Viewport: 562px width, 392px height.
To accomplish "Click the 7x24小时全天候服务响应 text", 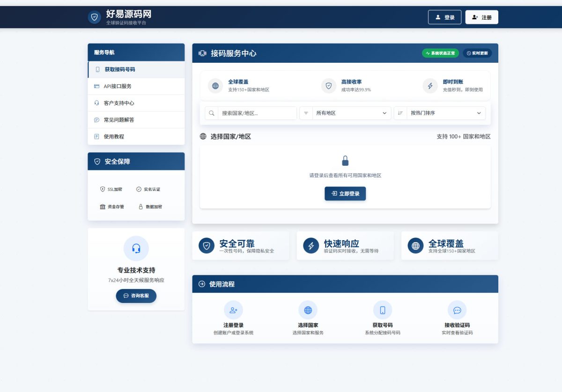I will 136,281.
